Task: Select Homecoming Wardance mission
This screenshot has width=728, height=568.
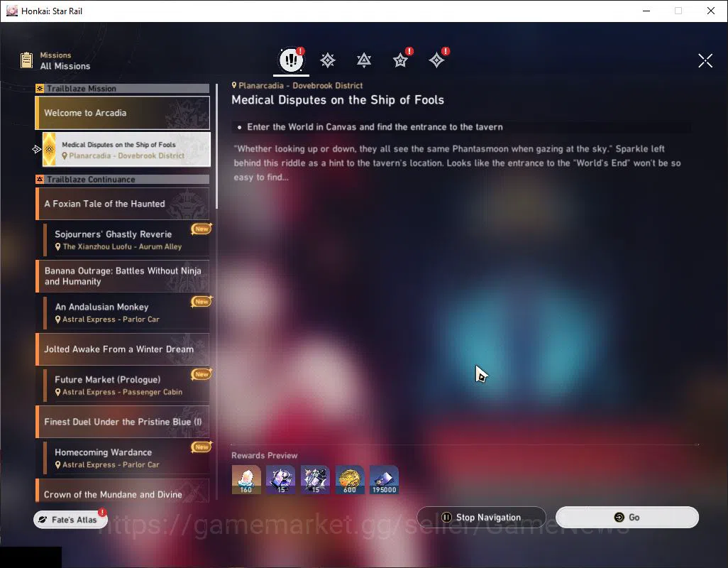Action: (126, 458)
